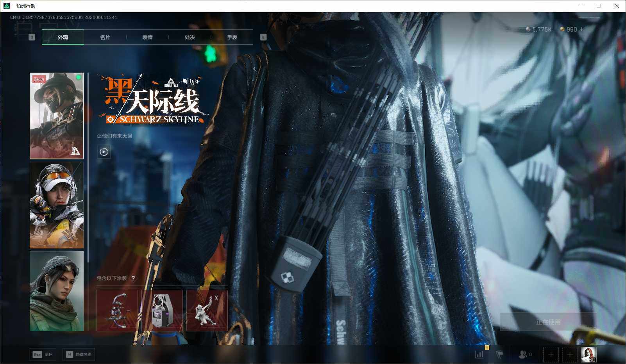626x364 pixels.
Task: Click the 5,775K currency balance
Action: tap(538, 29)
